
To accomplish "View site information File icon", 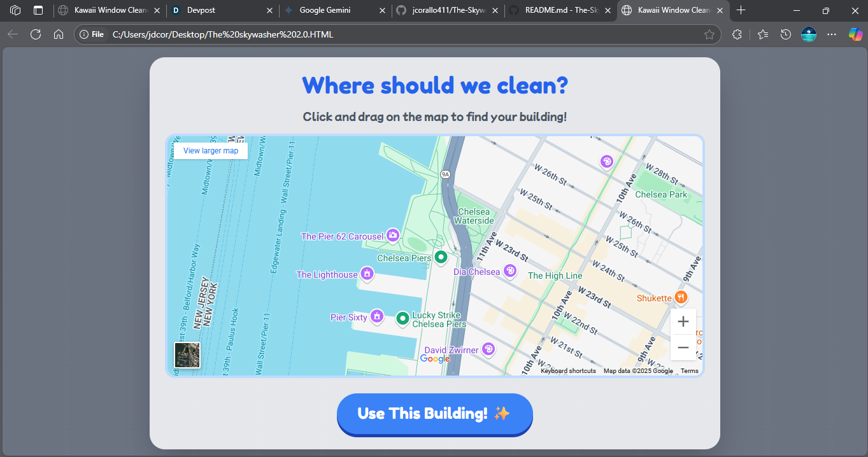I will (x=92, y=34).
